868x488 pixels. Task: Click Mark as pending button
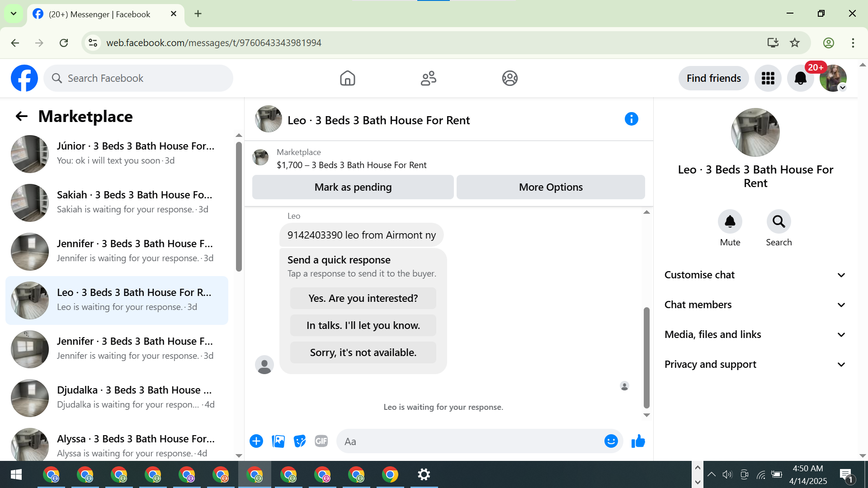[353, 187]
